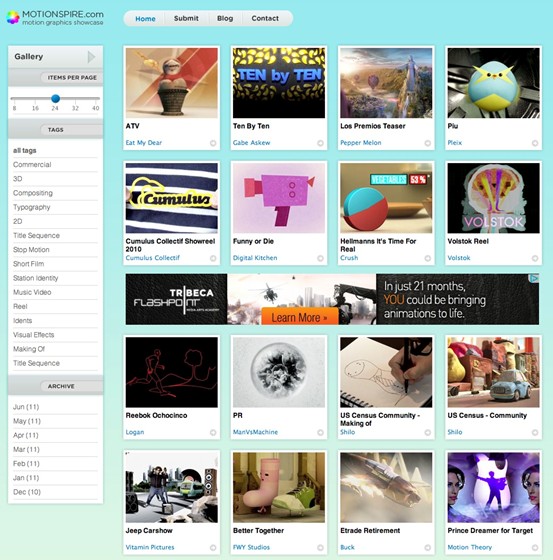Filter by the Idents tag
The height and width of the screenshot is (560, 553).
pyautogui.click(x=23, y=321)
